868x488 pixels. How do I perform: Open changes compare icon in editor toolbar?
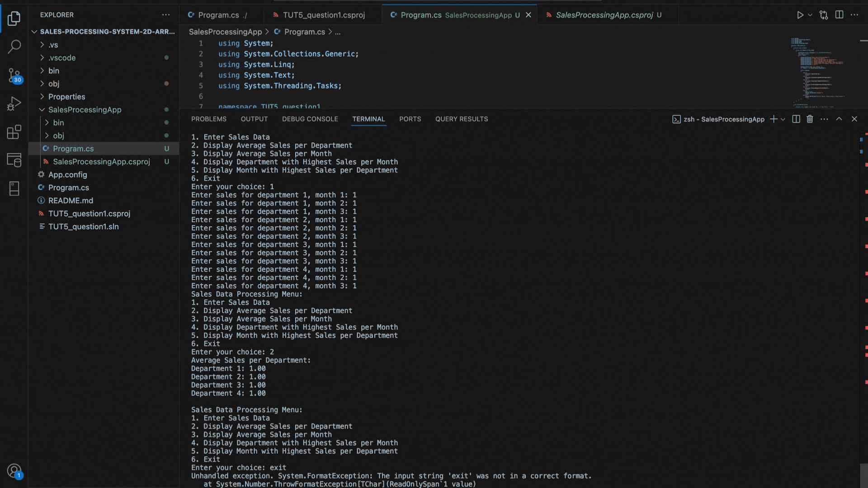(x=824, y=15)
